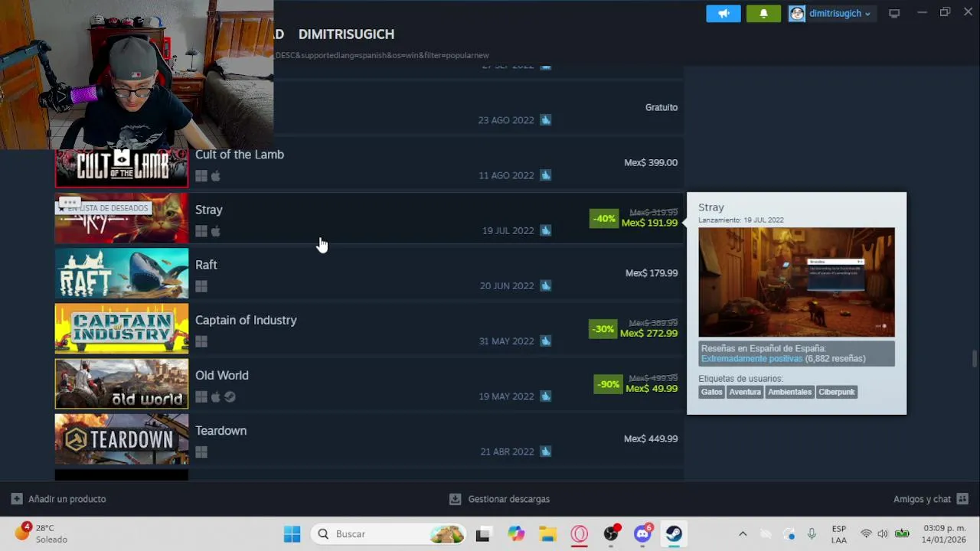Click Old World's -90% discount badge
The height and width of the screenshot is (551, 980).
(x=608, y=384)
